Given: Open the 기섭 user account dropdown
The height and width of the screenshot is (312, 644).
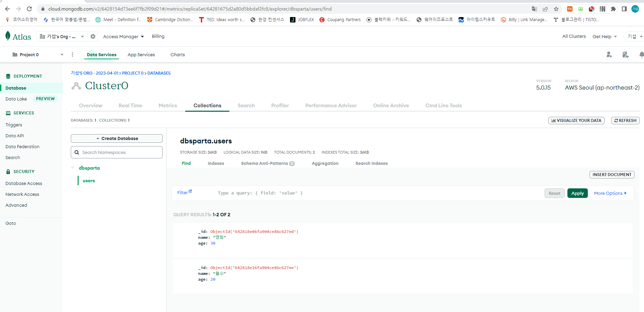Looking at the screenshot, I should [634, 36].
